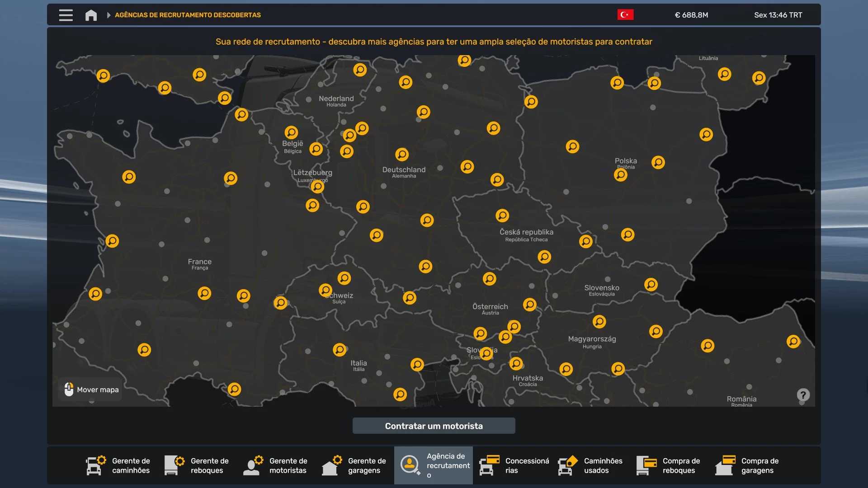Image resolution: width=868 pixels, height=488 pixels.
Task: Click the € 688,8M balance display
Action: point(691,15)
